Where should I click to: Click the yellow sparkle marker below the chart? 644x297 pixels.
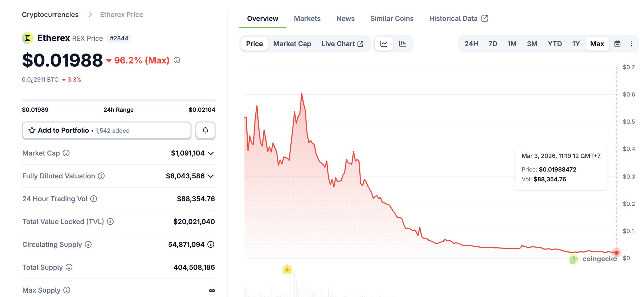[287, 270]
